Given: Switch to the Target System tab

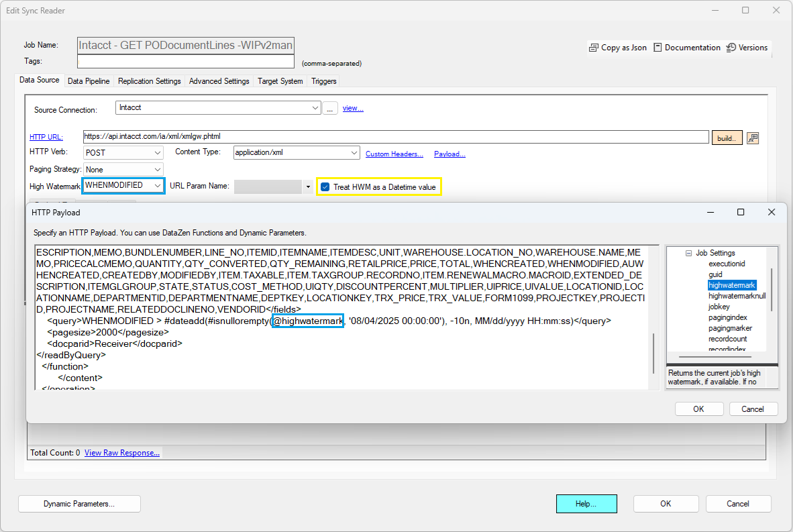Looking at the screenshot, I should pos(280,81).
